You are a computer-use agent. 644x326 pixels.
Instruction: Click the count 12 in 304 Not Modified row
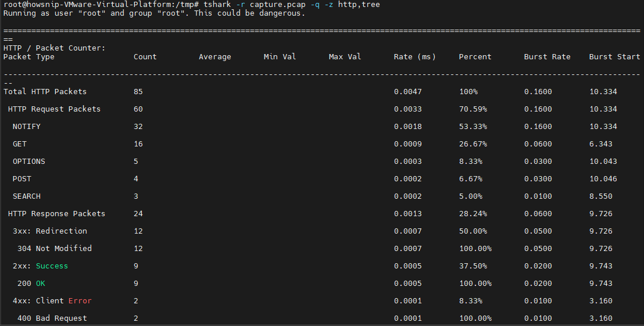(138, 248)
